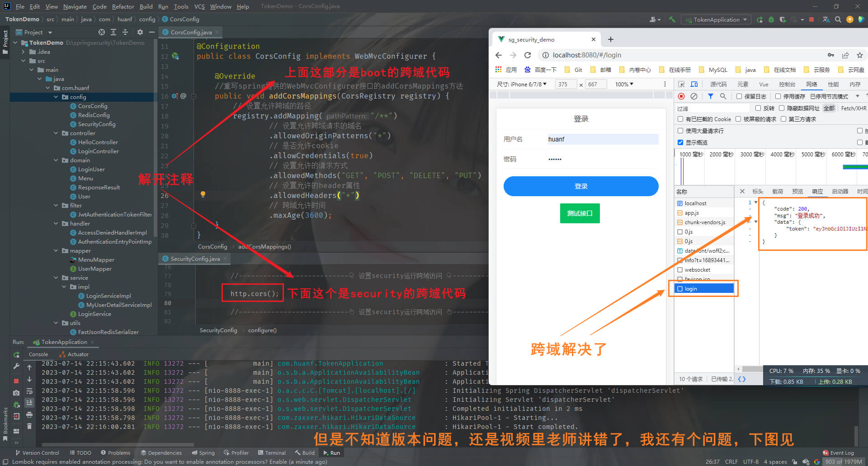The width and height of the screenshot is (868, 466).
Task: Click the rerun TokenApplication icon in toolbar
Action: coord(759,19)
